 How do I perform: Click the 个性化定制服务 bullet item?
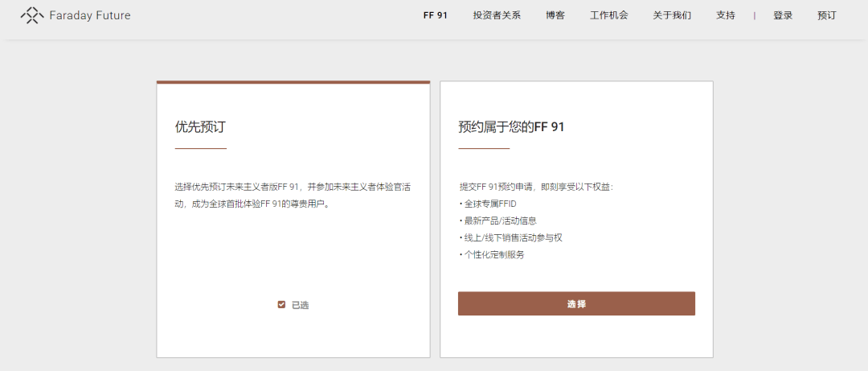pos(492,254)
